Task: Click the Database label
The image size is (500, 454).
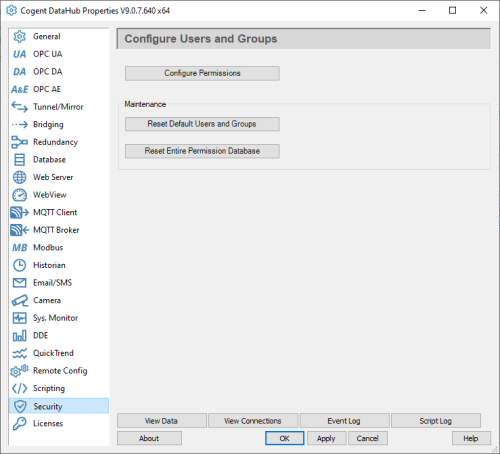Action: 49,160
